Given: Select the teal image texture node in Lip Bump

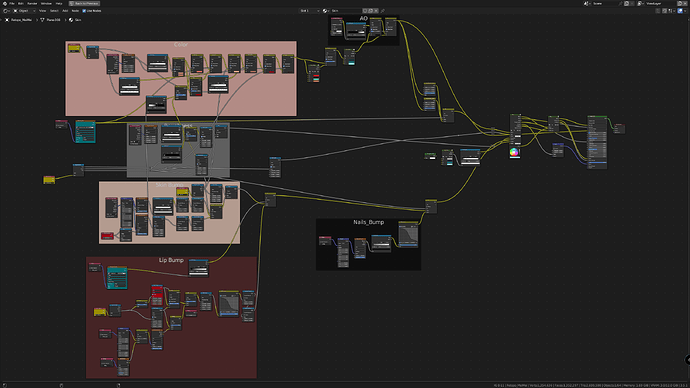Looking at the screenshot, I should (x=117, y=278).
